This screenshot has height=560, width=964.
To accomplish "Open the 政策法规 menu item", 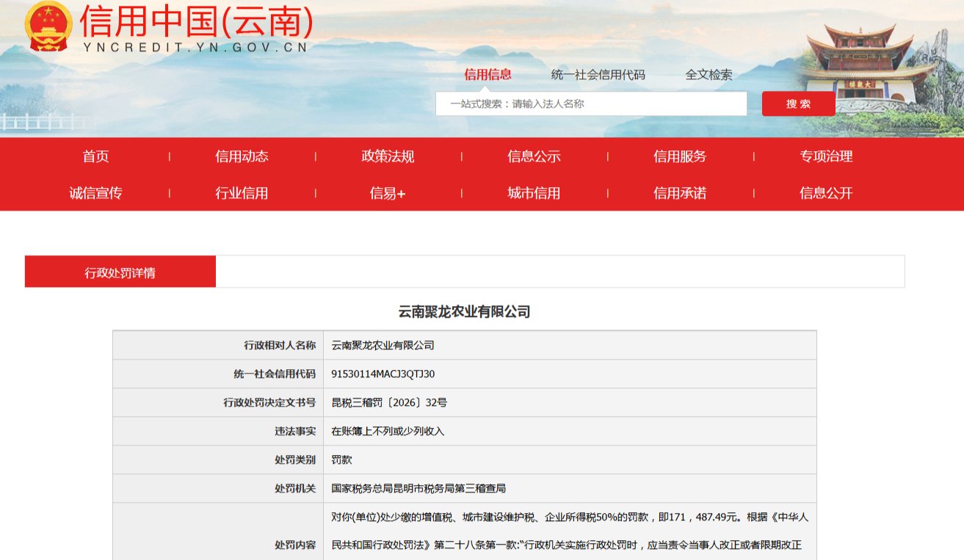I will coord(388,156).
